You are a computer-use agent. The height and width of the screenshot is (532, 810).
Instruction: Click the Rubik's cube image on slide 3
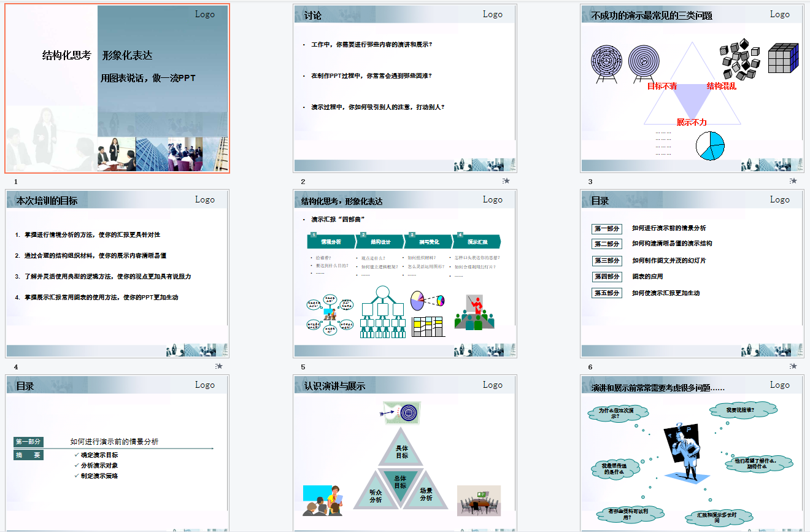tap(783, 58)
